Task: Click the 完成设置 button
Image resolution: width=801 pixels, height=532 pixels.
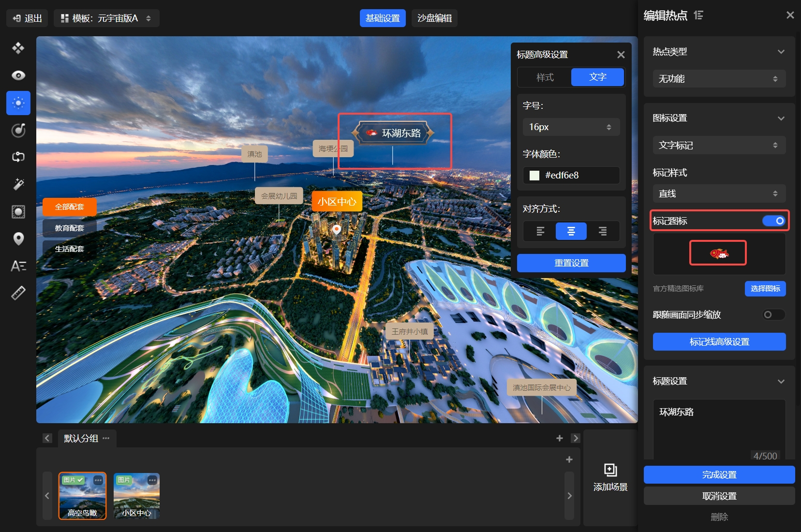Action: tap(719, 475)
